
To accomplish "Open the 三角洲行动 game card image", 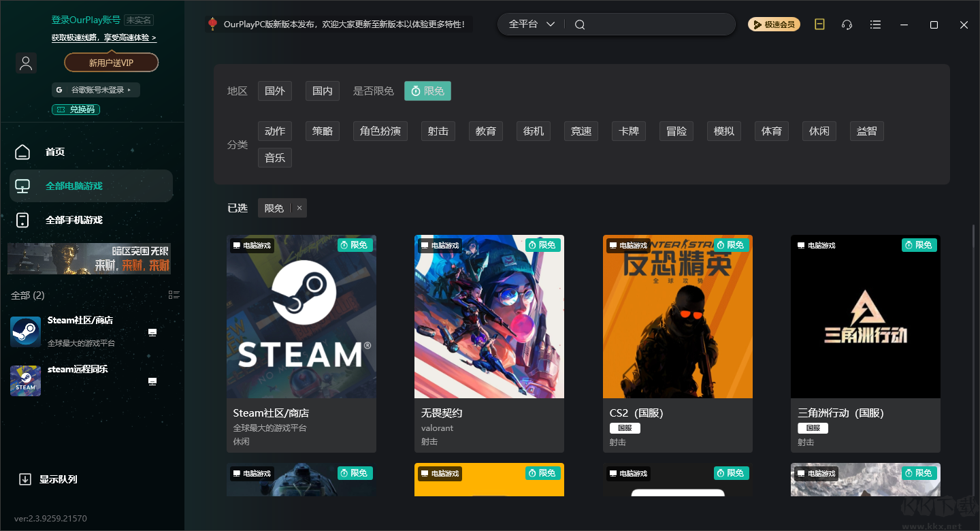I will click(x=866, y=317).
